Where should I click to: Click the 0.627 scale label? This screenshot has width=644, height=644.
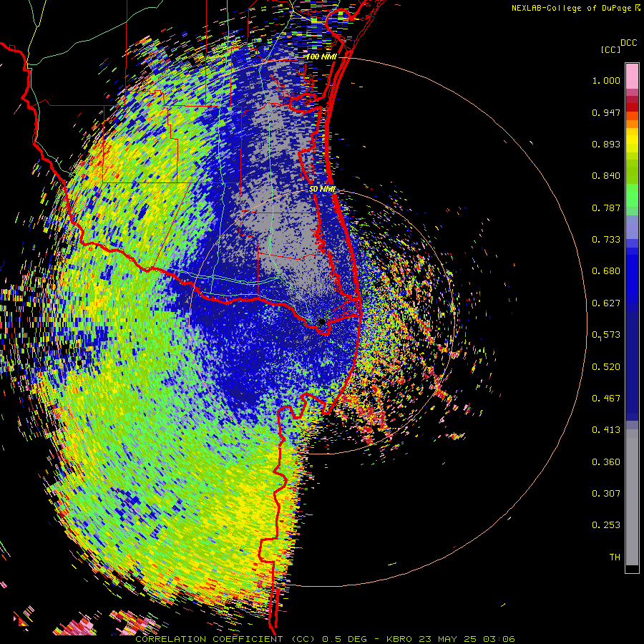[606, 303]
